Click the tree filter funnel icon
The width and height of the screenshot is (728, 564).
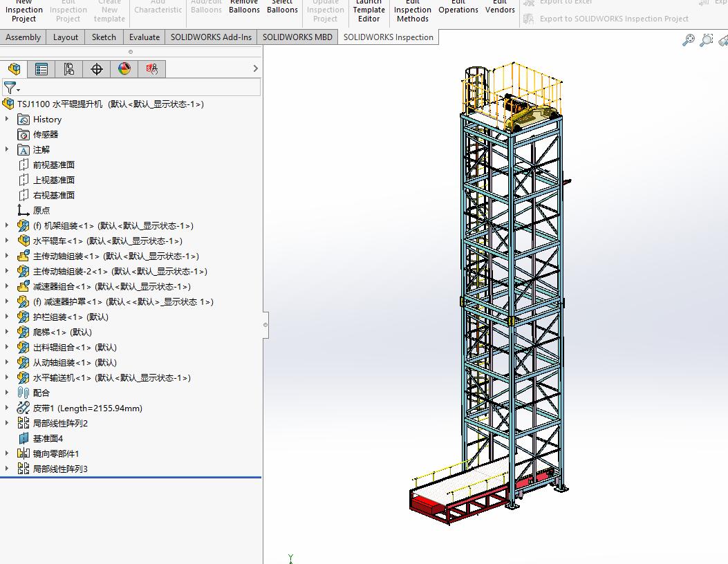click(x=9, y=87)
